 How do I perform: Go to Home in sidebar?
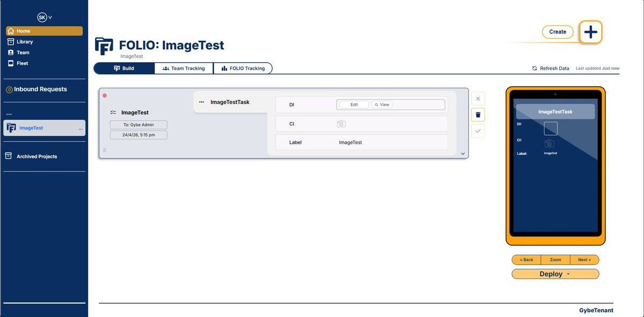tap(44, 31)
